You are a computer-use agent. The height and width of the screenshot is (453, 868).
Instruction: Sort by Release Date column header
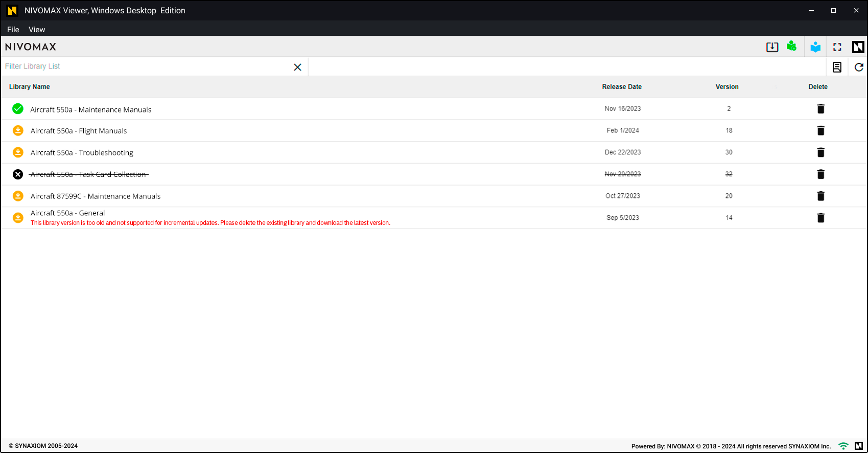[x=622, y=87]
